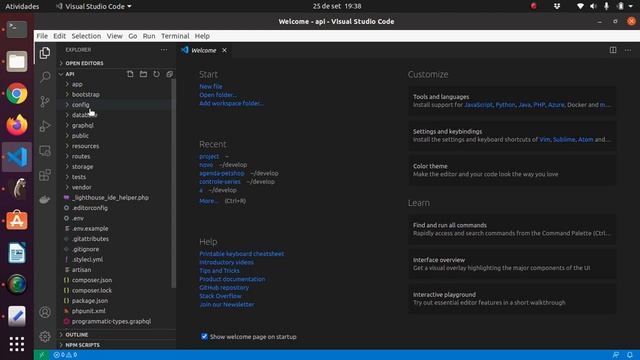The width and height of the screenshot is (640, 360).
Task: Open the Search view in activity bar
Action: coord(45,77)
